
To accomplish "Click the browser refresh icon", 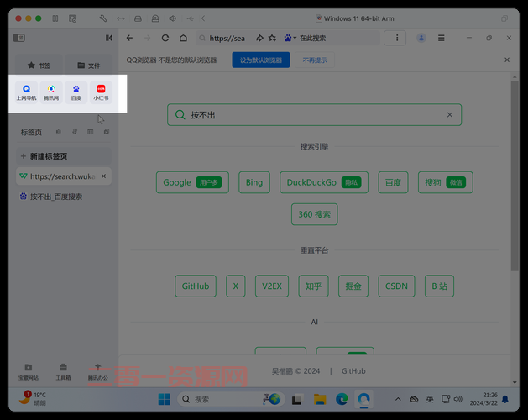I will tap(165, 38).
